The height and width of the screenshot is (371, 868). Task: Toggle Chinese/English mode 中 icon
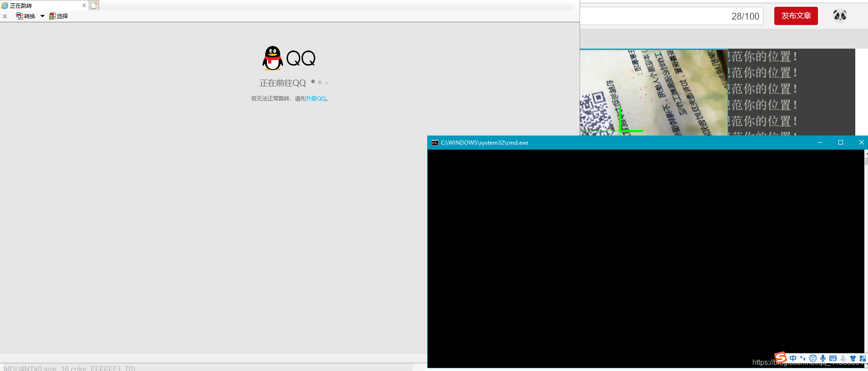click(x=793, y=358)
